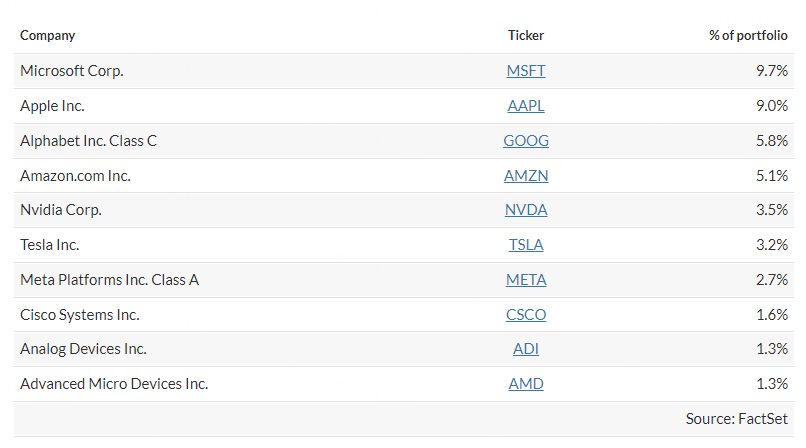Select Advanced Micro Devices Inc. name
806x448 pixels.
tap(114, 384)
